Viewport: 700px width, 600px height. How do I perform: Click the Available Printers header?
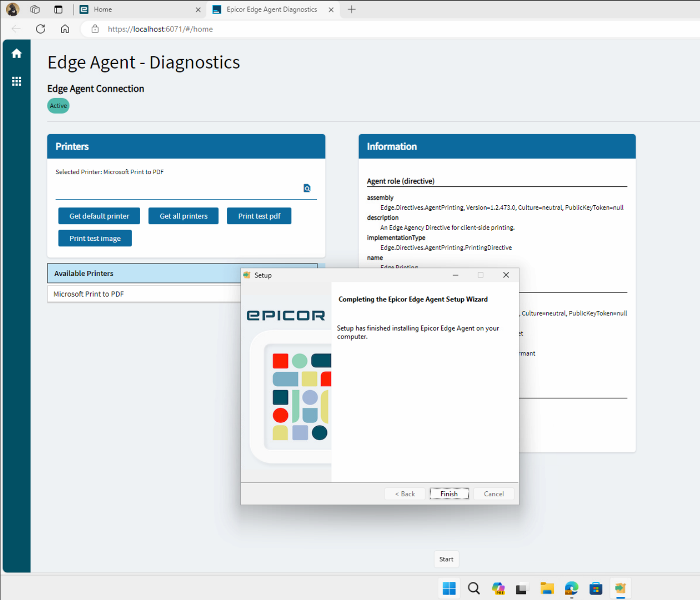tap(144, 273)
